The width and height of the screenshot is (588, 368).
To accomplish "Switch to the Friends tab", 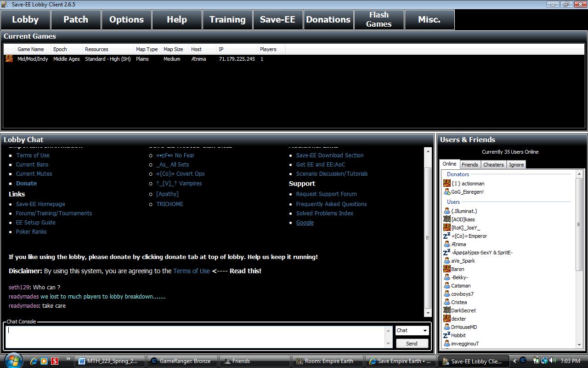I will point(469,165).
